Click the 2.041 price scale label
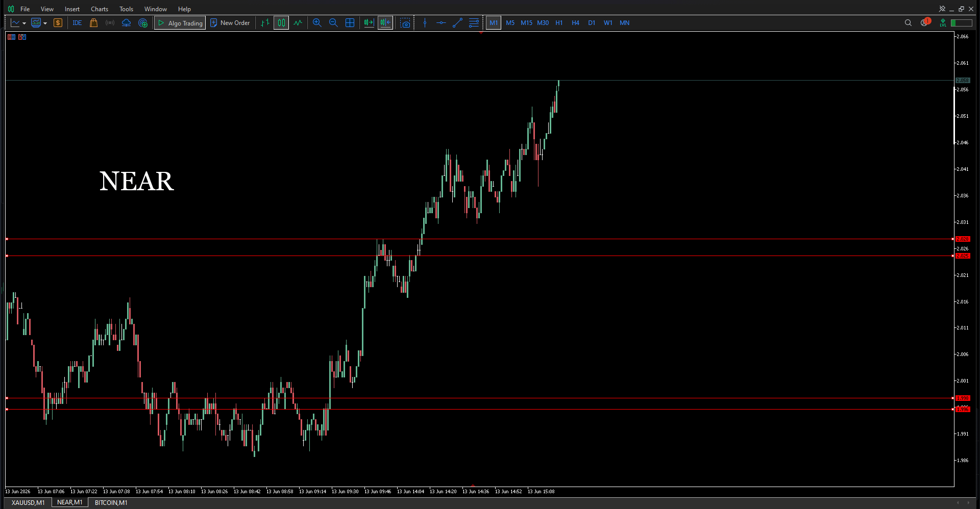Screen dimensions: 980x509 [x=963, y=169]
